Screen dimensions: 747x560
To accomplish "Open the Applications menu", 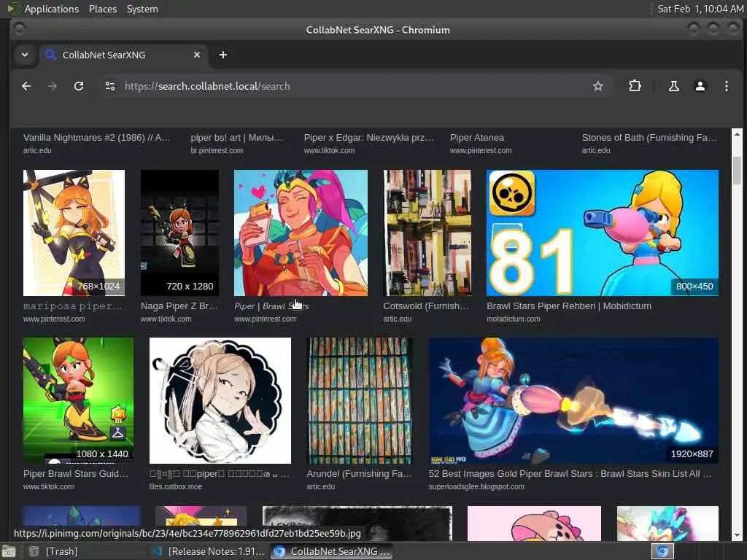I will point(52,9).
